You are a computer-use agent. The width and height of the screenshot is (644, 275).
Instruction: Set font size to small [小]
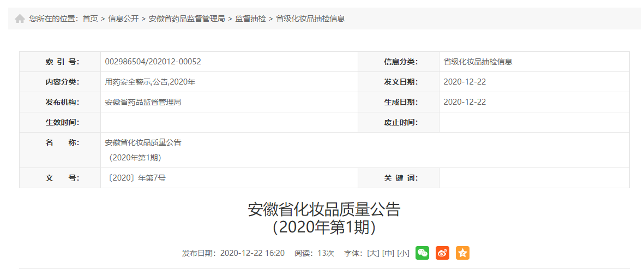(x=403, y=253)
